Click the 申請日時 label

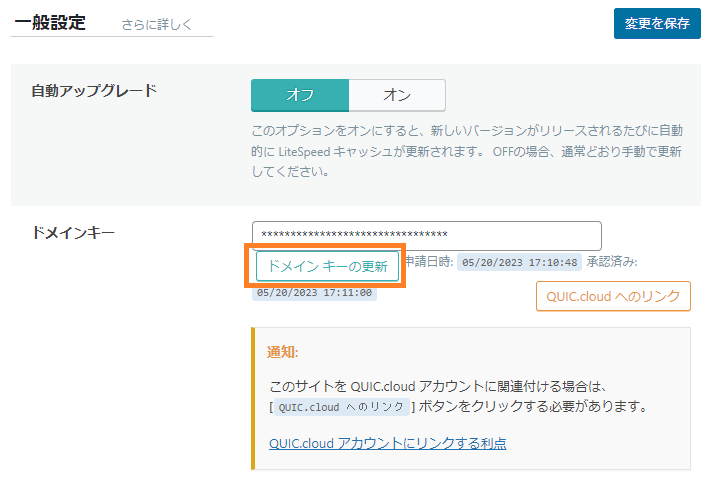pos(428,262)
